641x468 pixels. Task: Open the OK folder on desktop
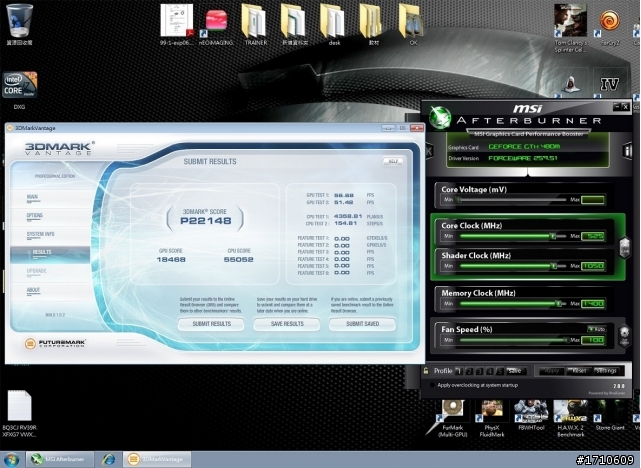[x=413, y=24]
